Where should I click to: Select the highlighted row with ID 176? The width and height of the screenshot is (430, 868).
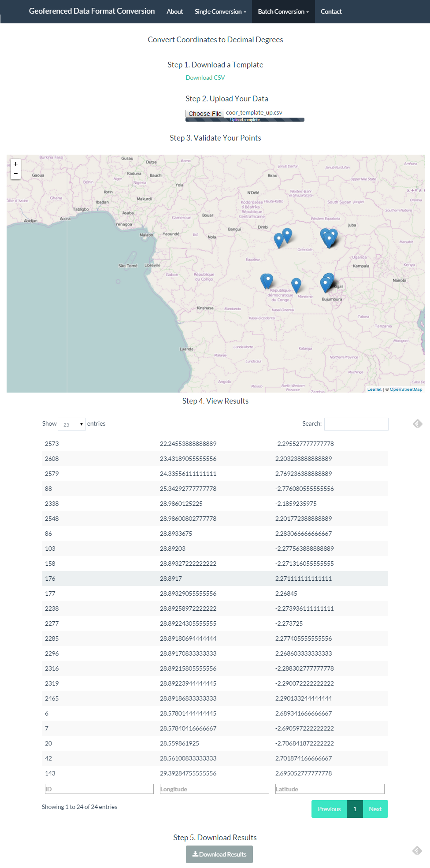tap(215, 579)
